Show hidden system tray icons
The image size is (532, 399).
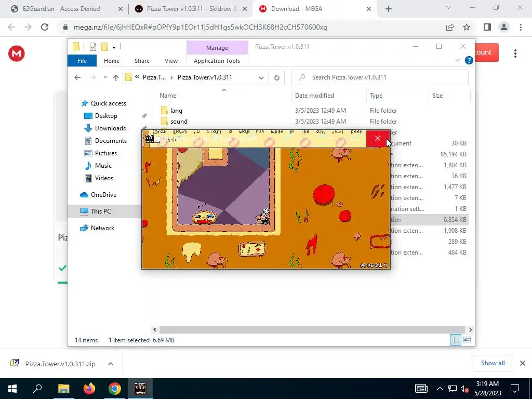440,389
